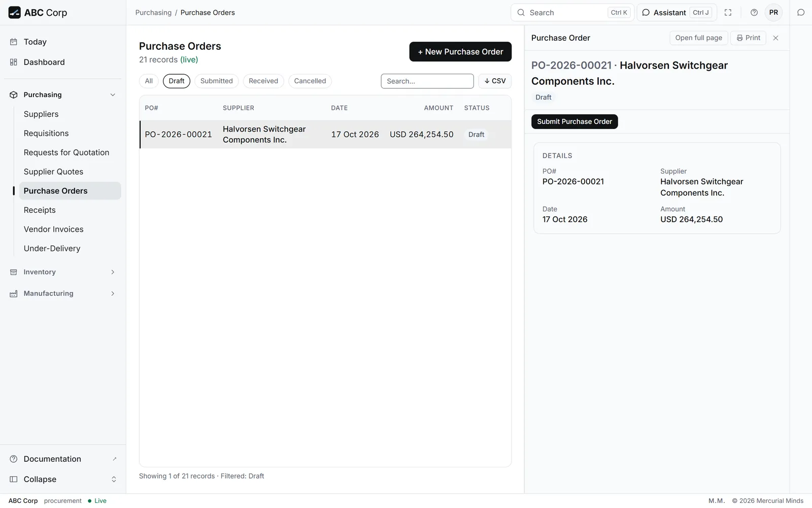
Task: Select the Received filter tab
Action: click(263, 81)
